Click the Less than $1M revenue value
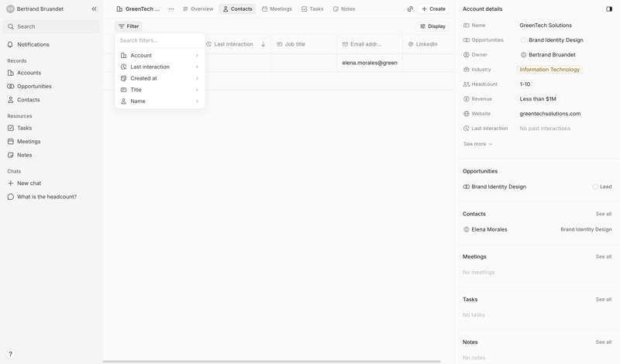This screenshot has width=620, height=364. click(538, 99)
